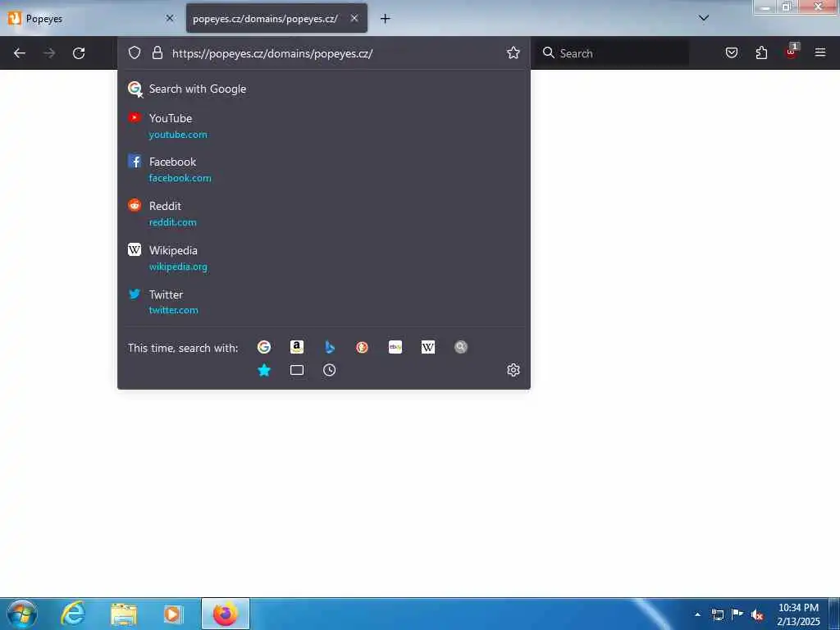This screenshot has height=630, width=840.
Task: Open the Extensions puzzle icon
Action: point(761,52)
